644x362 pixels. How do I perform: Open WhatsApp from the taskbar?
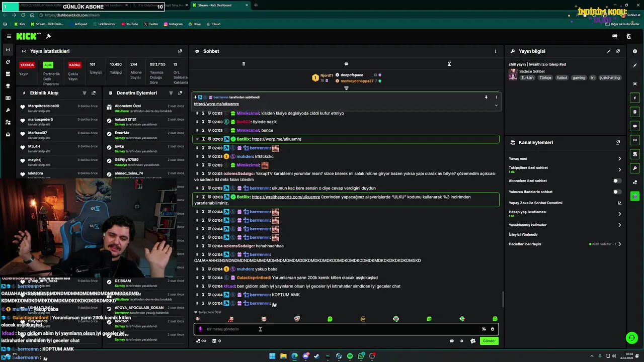point(361,356)
